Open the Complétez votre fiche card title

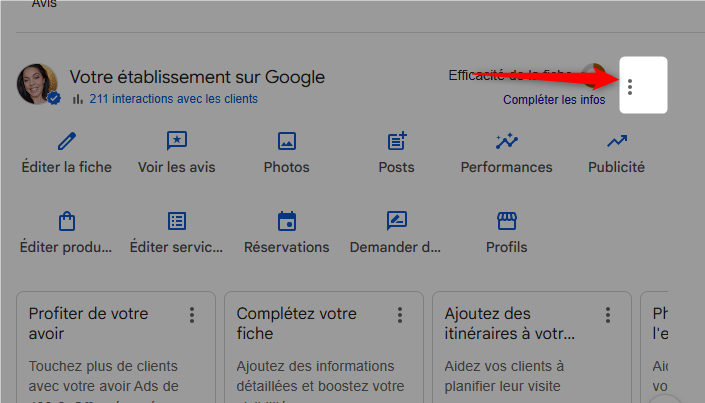pos(297,323)
